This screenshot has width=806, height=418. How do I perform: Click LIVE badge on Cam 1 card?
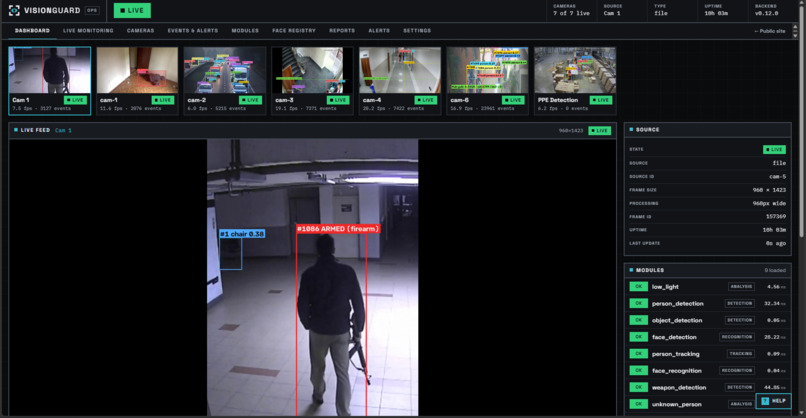[x=76, y=100]
